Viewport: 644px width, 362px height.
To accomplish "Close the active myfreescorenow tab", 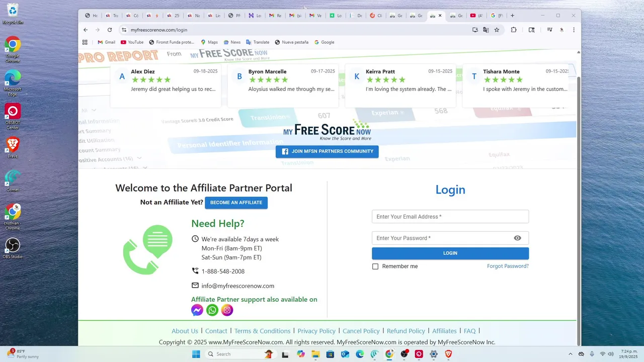I will [x=440, y=16].
